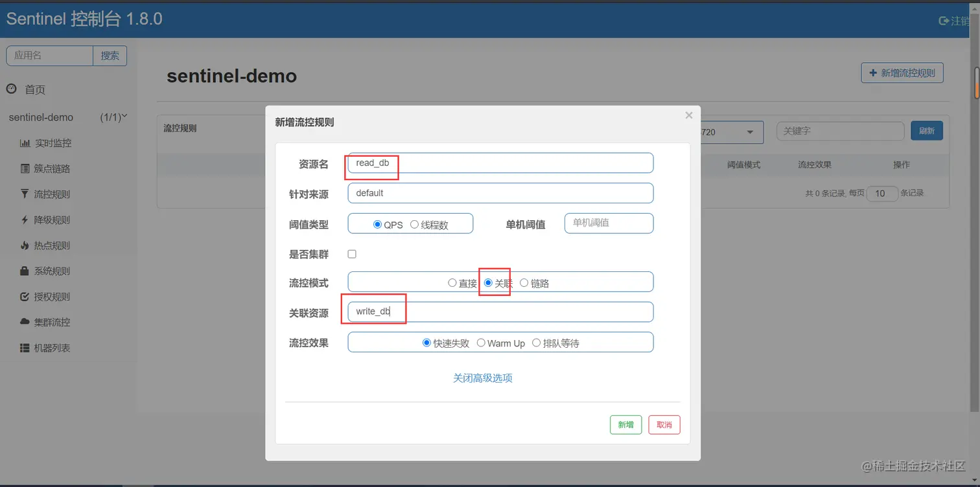980x487 pixels.
Task: Click the cloud icon for 集群流控
Action: (25, 322)
